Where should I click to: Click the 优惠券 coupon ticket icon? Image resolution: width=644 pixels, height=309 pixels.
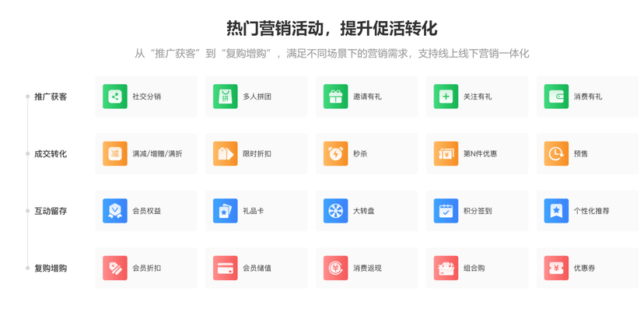557,268
